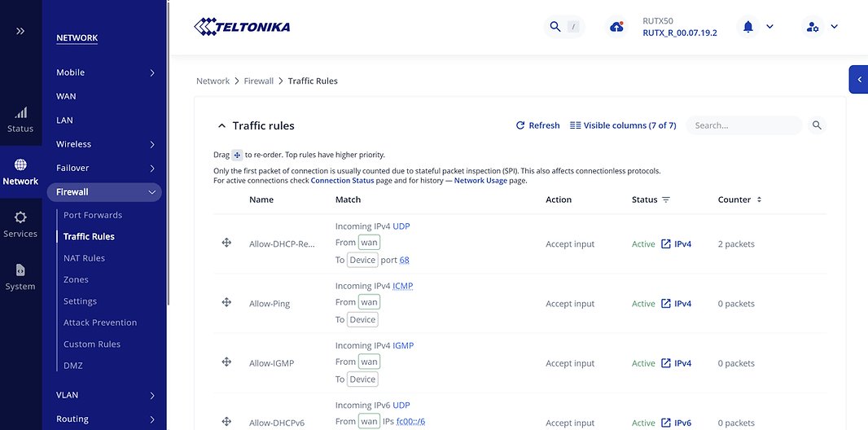Screen dimensions: 868x430
Task: Refresh the traffic rules list
Action: click(x=537, y=125)
